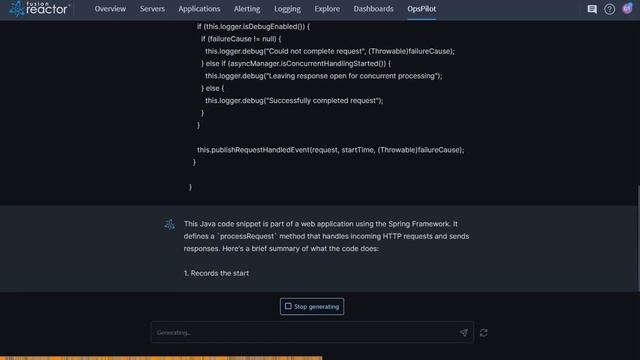
Task: Select the OpsPilot tab
Action: tap(422, 9)
